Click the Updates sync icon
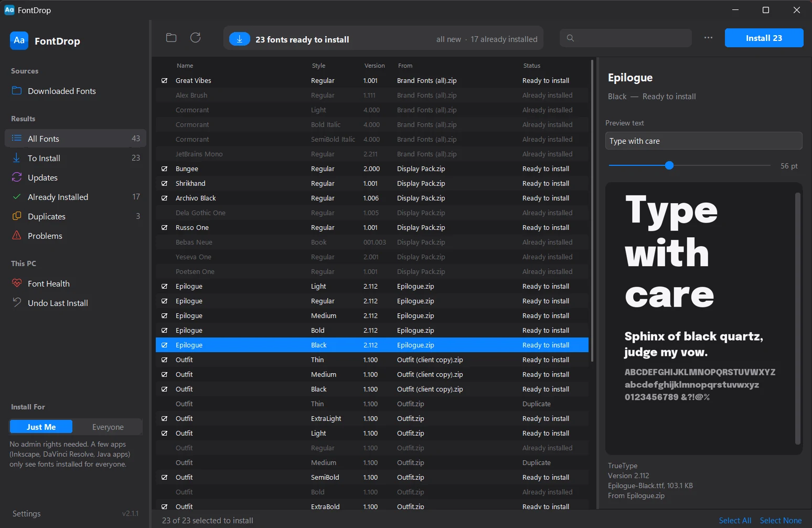812x528 pixels. coord(17,177)
